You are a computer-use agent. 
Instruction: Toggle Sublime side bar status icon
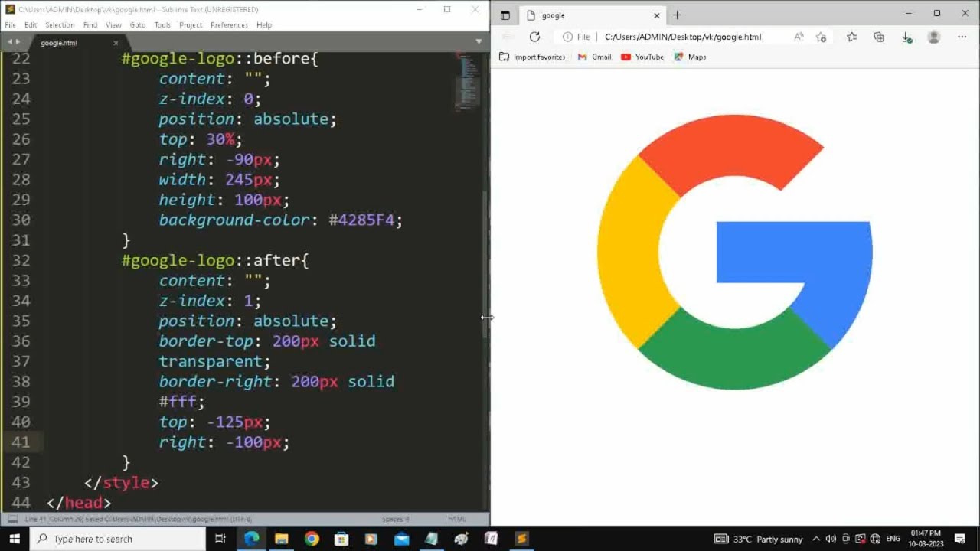[x=12, y=519]
